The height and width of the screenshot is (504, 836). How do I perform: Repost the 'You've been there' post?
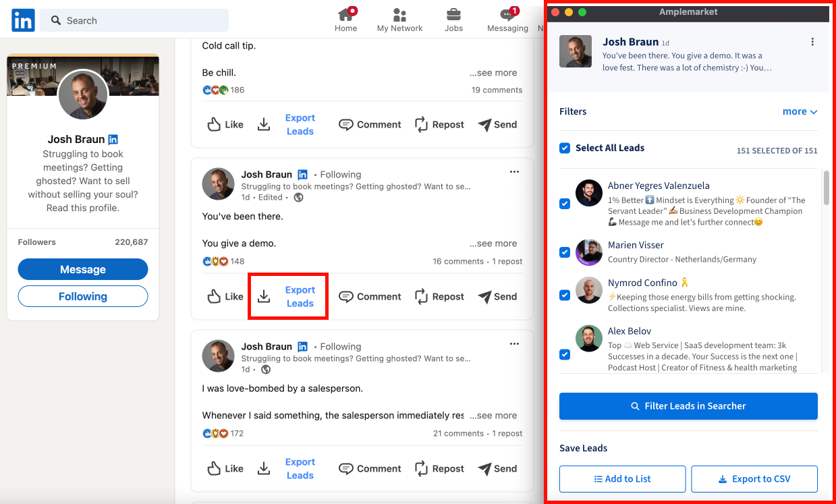click(439, 296)
